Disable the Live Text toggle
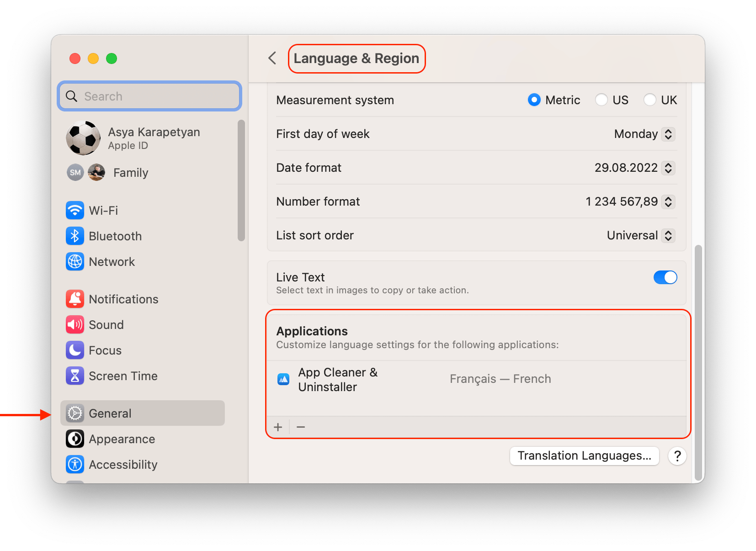 click(665, 277)
